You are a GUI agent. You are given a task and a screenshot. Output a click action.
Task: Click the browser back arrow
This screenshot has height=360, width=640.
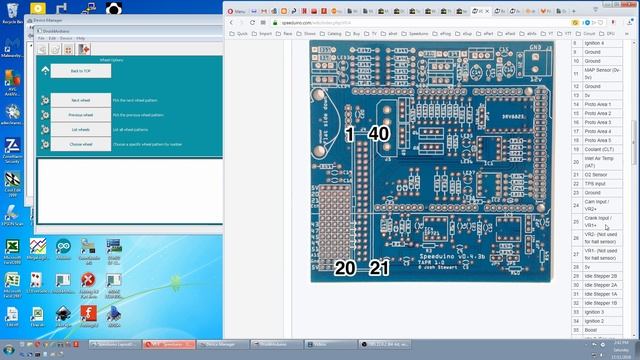point(231,23)
